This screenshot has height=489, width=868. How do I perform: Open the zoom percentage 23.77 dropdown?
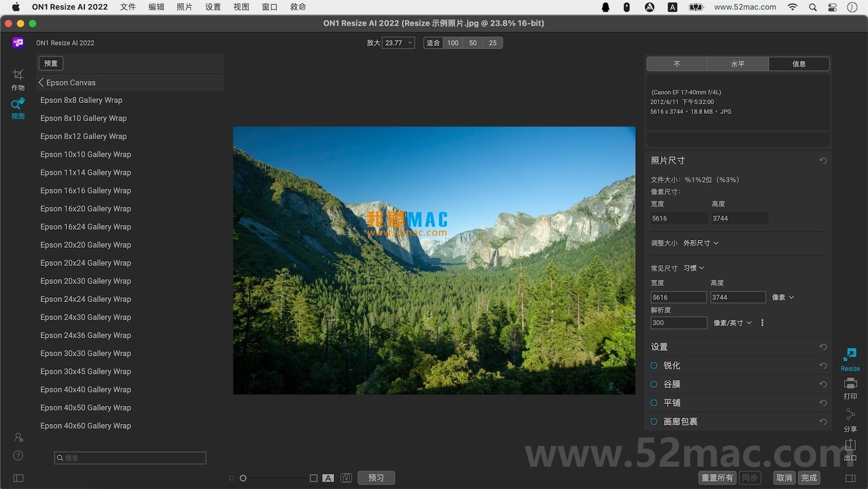399,43
